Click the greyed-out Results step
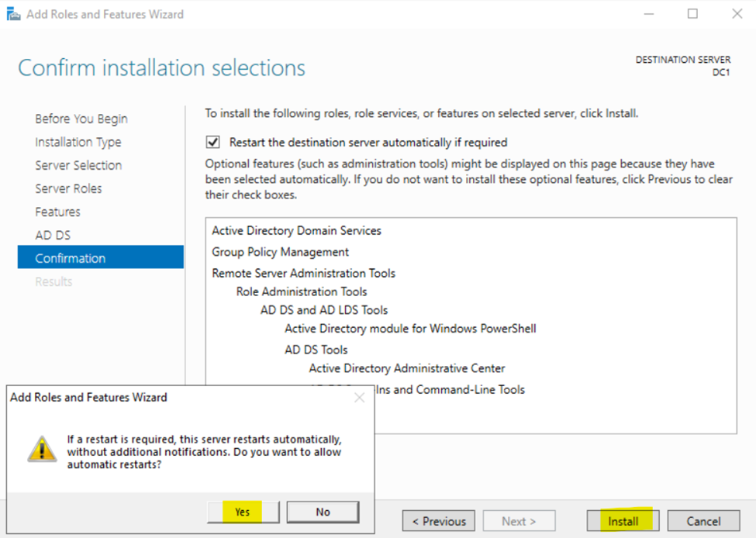 pyautogui.click(x=54, y=281)
